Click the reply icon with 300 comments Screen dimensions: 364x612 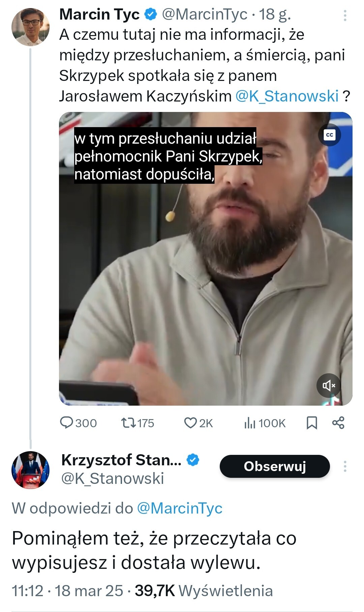click(x=67, y=423)
